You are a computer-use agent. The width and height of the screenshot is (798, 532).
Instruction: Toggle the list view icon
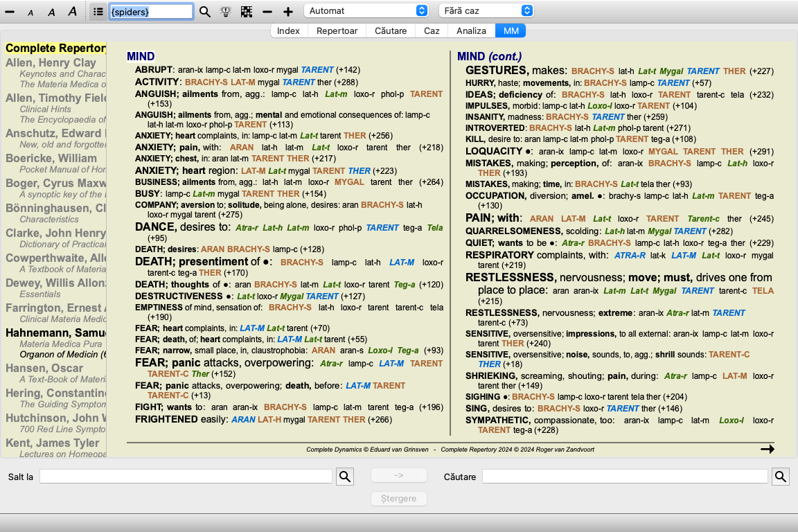coord(98,12)
